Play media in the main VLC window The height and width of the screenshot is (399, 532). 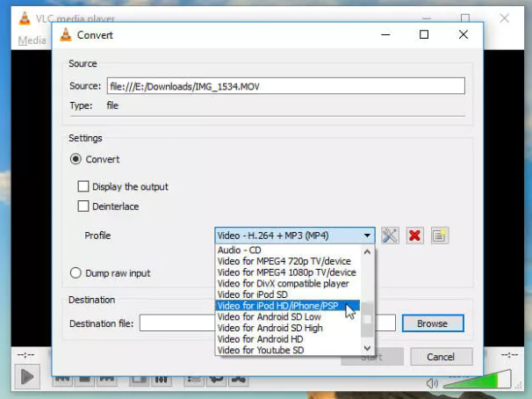click(27, 376)
